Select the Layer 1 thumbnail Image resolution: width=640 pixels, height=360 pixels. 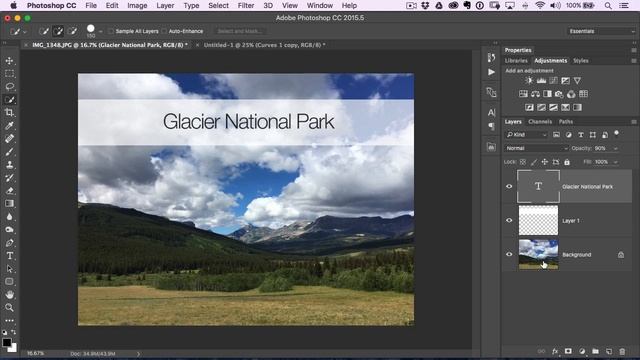[x=538, y=220]
